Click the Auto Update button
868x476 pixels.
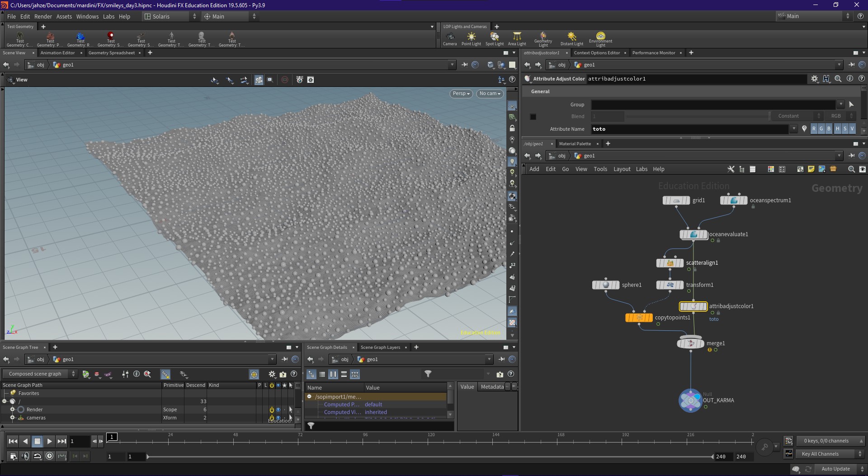pyautogui.click(x=835, y=469)
